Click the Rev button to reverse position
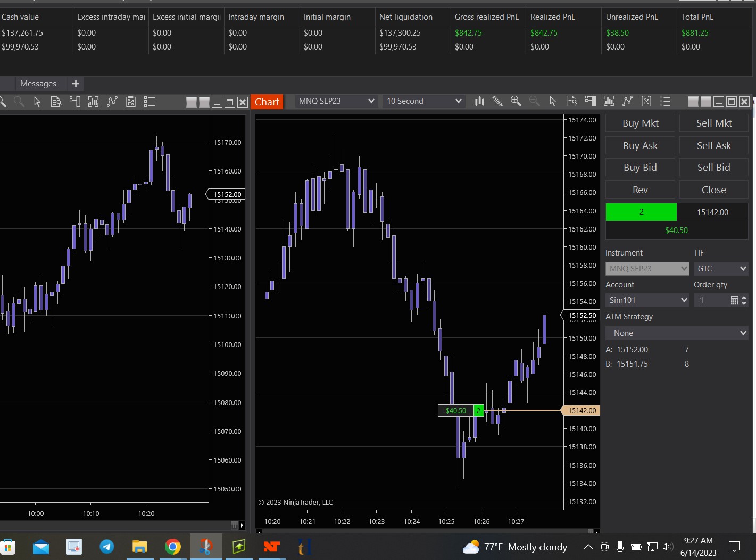Viewport: 756px width, 560px height. 640,190
